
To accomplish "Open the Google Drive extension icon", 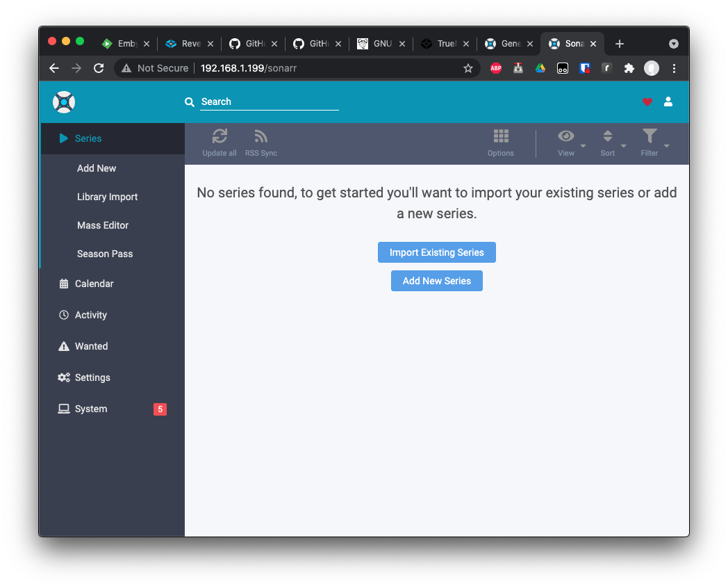I will (540, 68).
